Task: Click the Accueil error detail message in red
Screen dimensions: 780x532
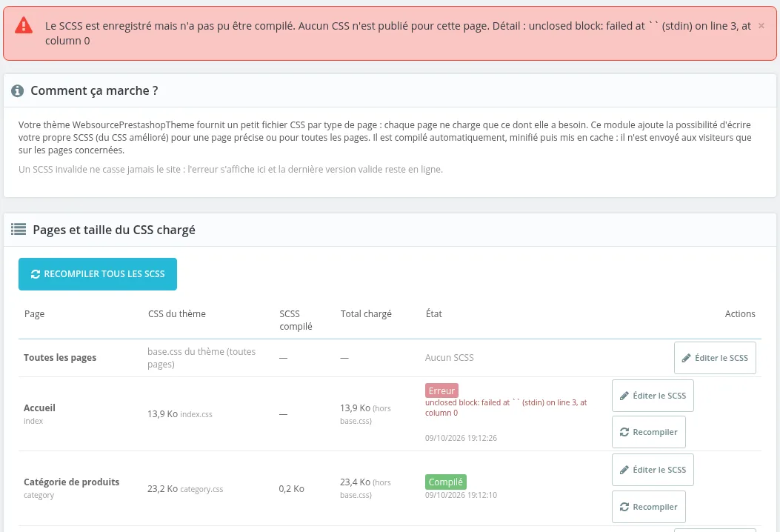Action: pos(506,408)
